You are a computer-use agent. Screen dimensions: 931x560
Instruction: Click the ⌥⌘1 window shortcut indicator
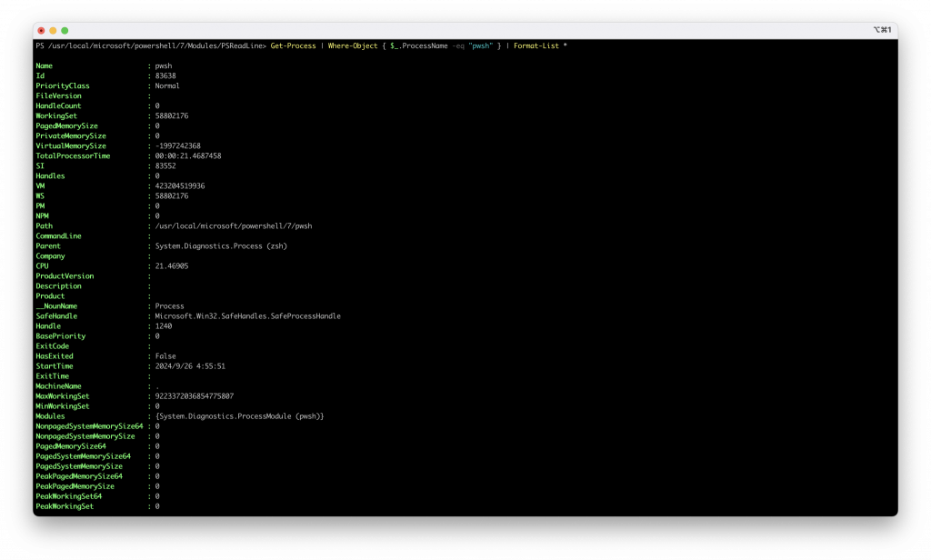882,30
